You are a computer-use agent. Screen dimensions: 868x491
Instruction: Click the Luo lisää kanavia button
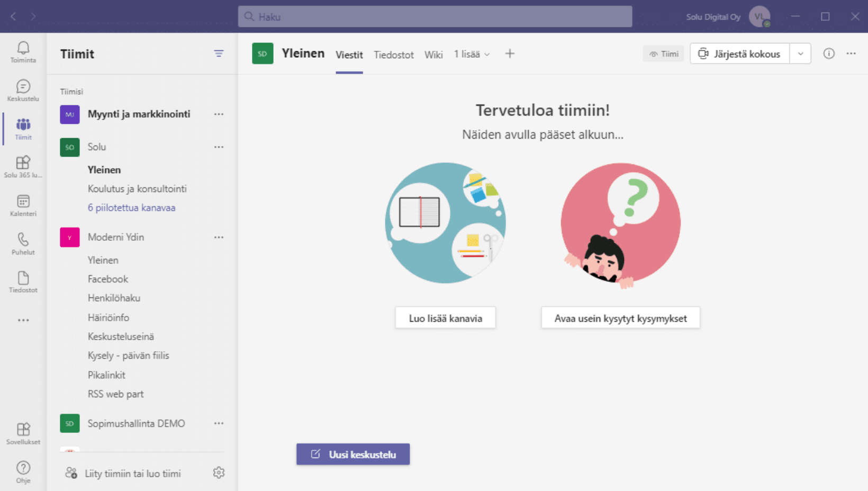click(x=445, y=318)
